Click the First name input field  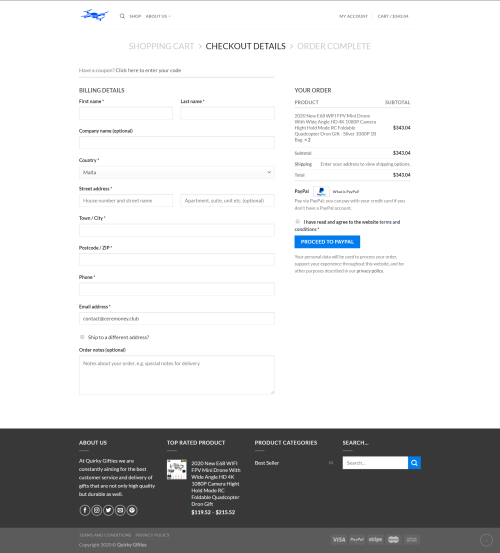point(126,114)
